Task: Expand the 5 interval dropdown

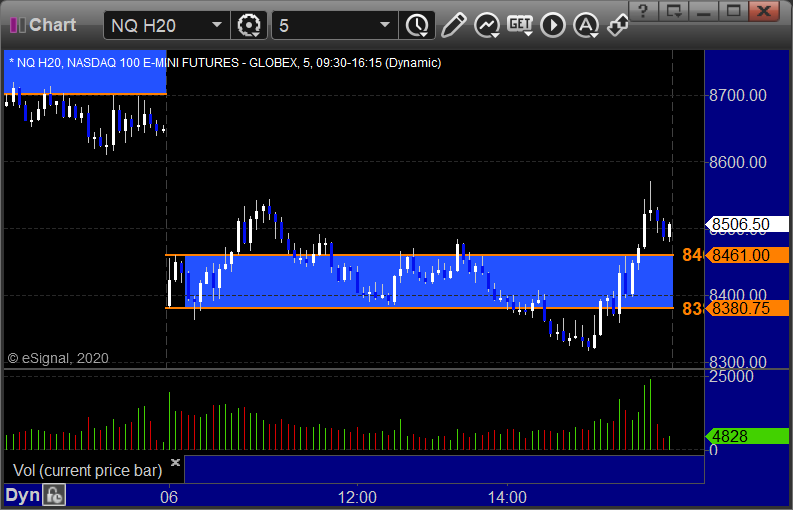Action: point(385,25)
